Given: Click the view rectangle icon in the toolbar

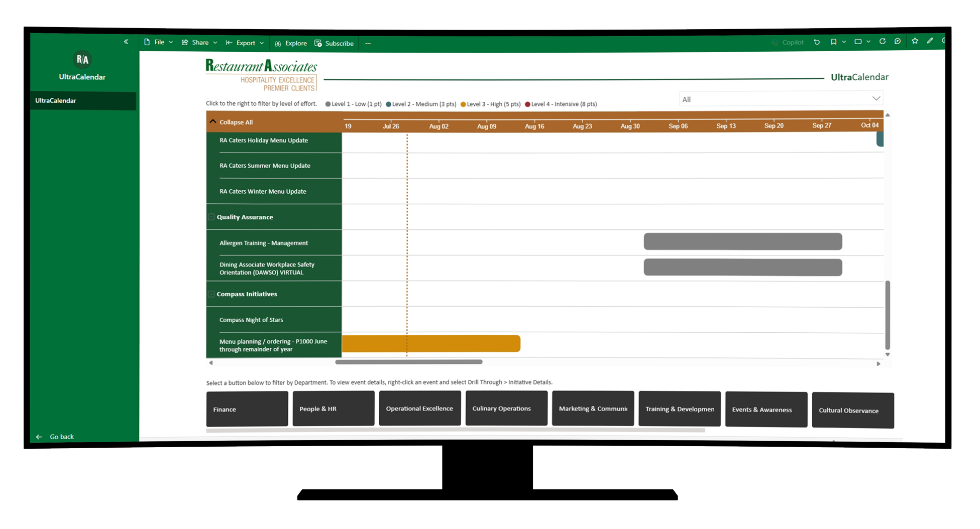Looking at the screenshot, I should [858, 42].
